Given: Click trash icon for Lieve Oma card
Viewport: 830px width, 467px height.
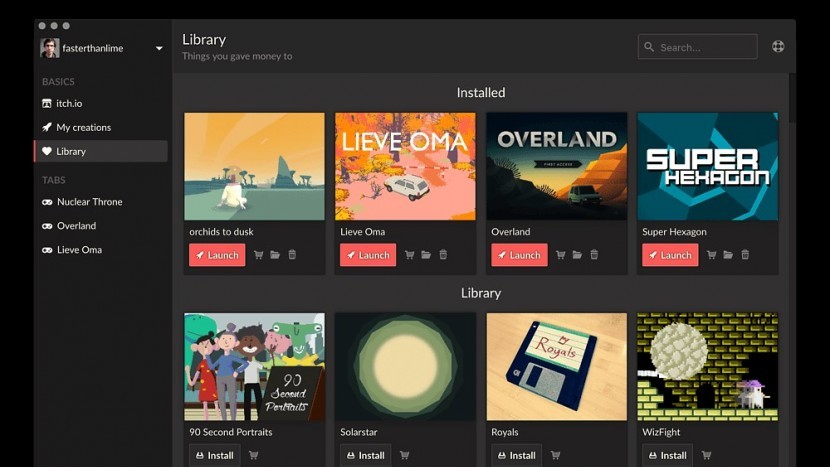Looking at the screenshot, I should 443,255.
